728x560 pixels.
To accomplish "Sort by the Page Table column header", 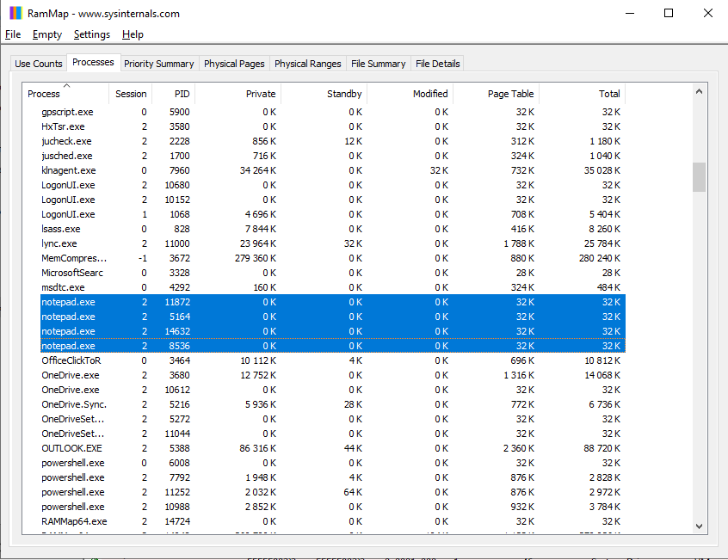I will tap(496, 94).
